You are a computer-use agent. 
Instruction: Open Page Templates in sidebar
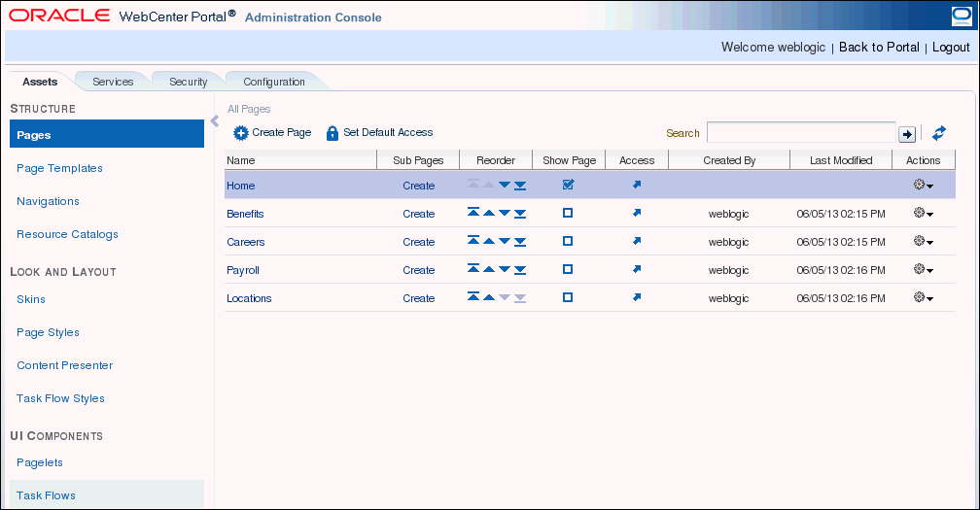[x=59, y=168]
